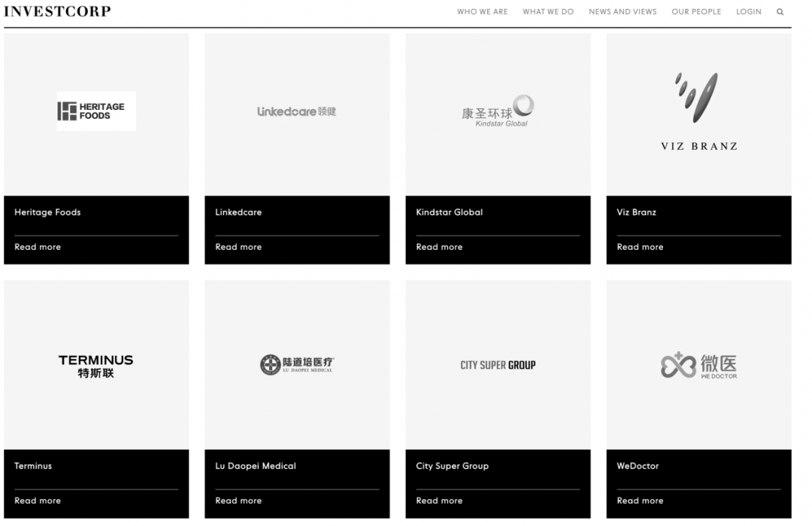This screenshot has width=812, height=526.
Task: Select the Viz Branz card title
Action: (637, 212)
